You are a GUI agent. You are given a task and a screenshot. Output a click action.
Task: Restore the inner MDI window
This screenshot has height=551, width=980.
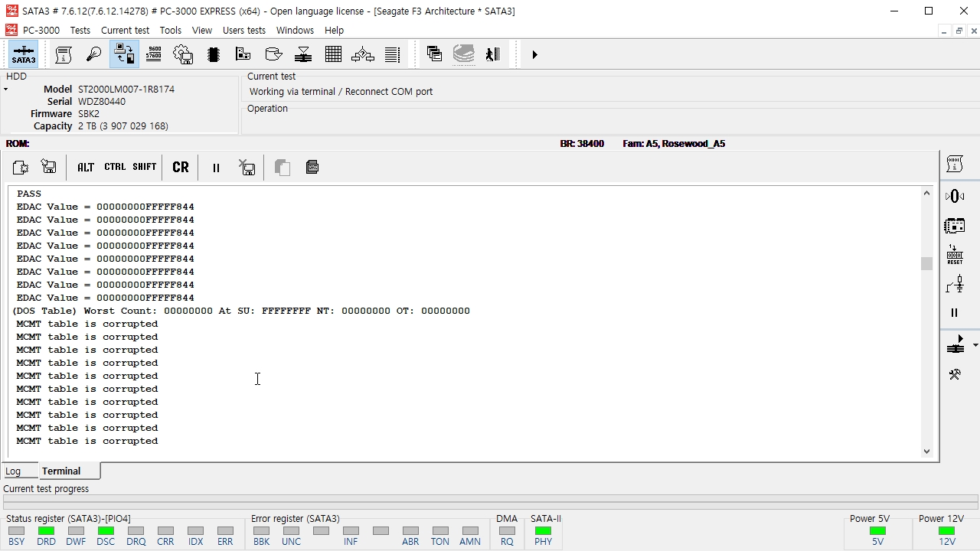[x=959, y=31]
